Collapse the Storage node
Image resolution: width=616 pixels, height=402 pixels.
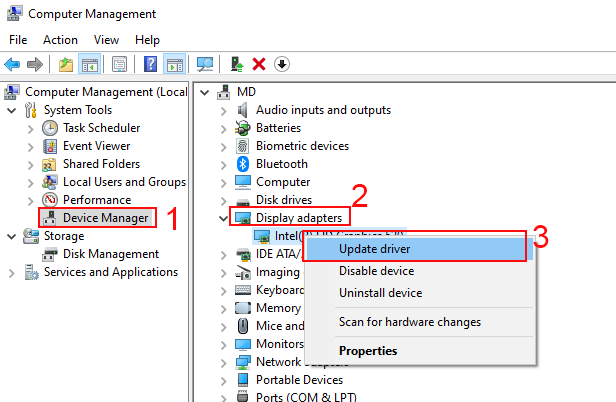pos(12,237)
